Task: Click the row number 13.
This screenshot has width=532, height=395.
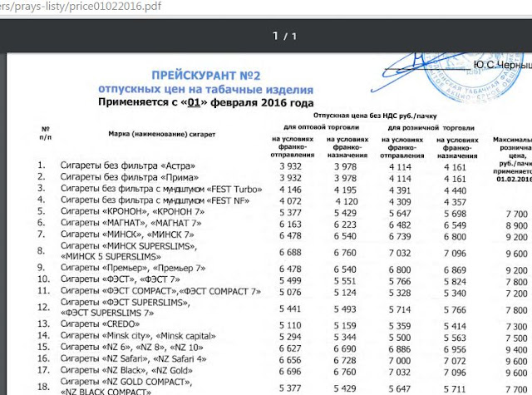Action: point(43,324)
